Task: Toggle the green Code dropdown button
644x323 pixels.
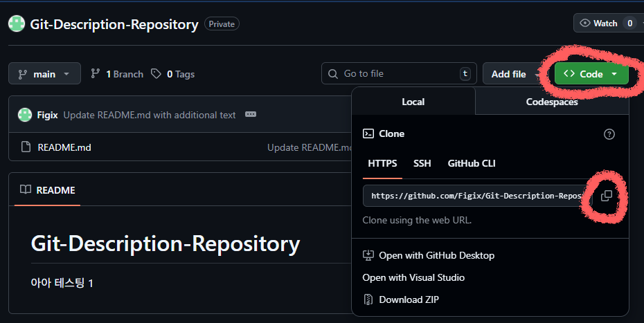Action: click(x=591, y=74)
